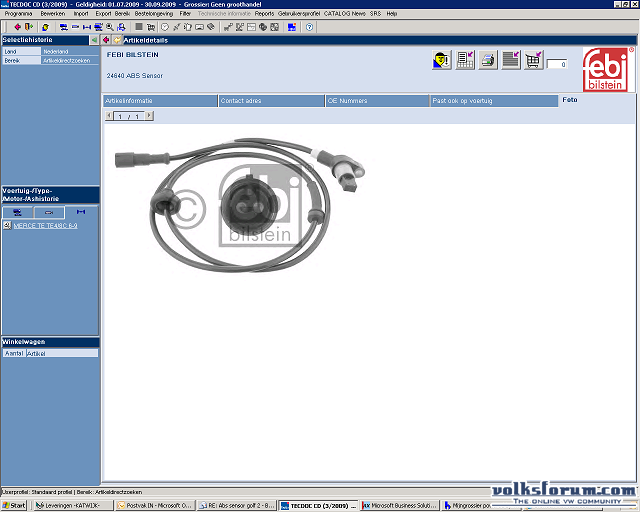Select the Foto tab

coord(570,100)
